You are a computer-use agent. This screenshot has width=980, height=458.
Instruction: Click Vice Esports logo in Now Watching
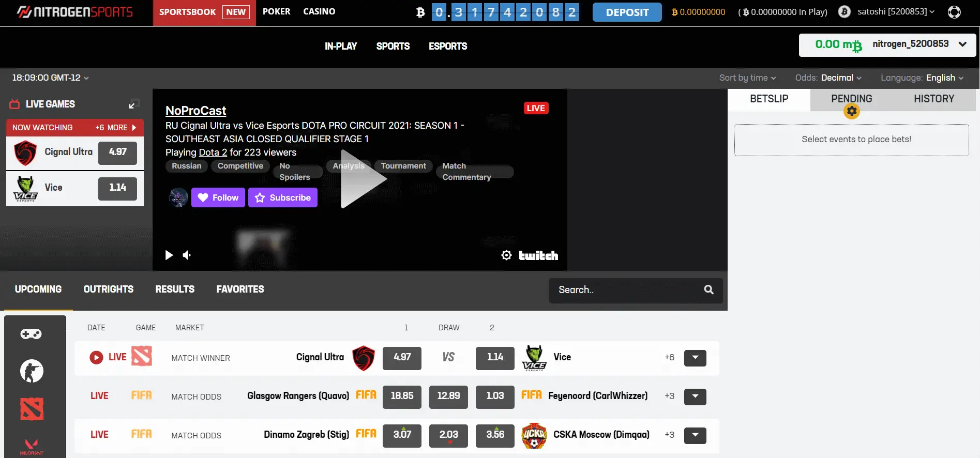pyautogui.click(x=25, y=188)
